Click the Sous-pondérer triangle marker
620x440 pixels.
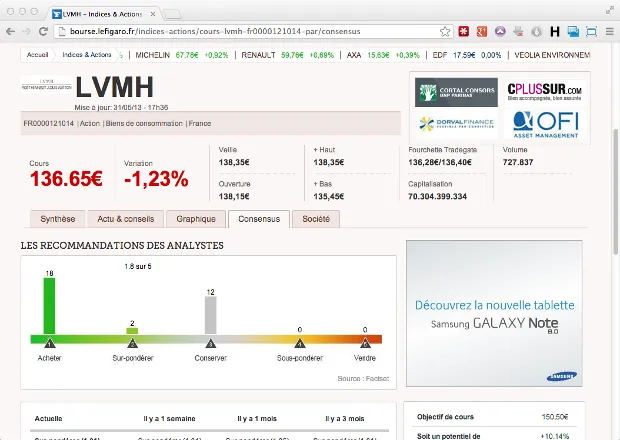300,343
